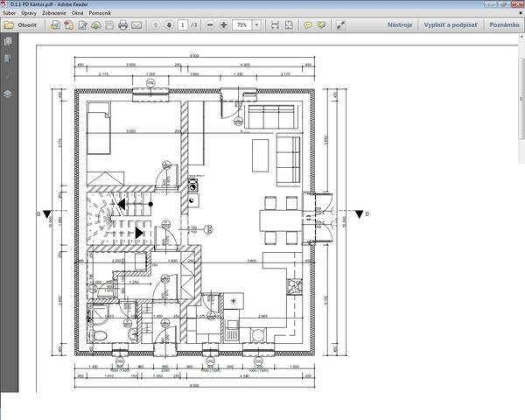Open the Súbor menu
This screenshot has height=420, width=525.
(11, 13)
